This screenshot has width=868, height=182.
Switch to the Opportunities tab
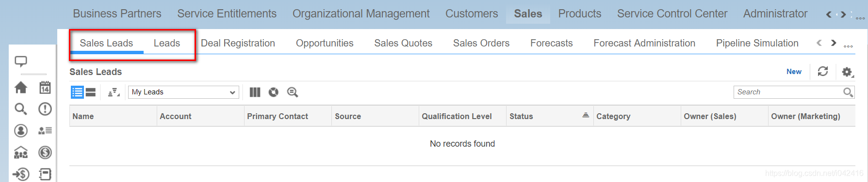325,43
